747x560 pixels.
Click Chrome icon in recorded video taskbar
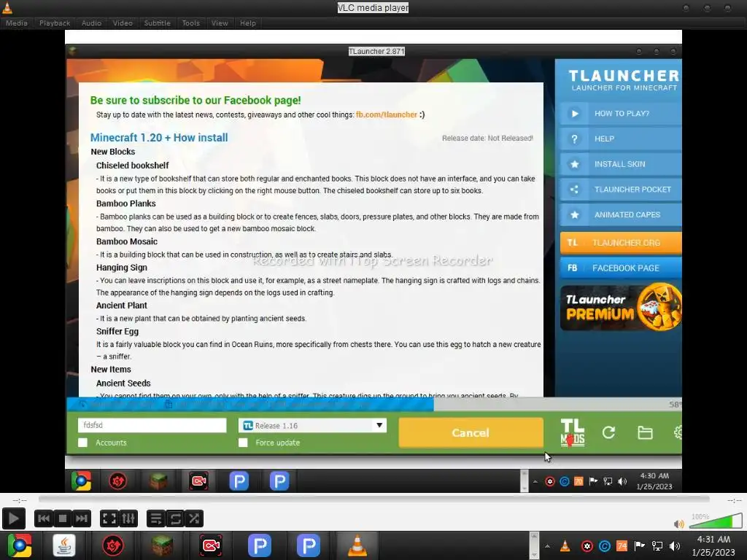(x=81, y=481)
